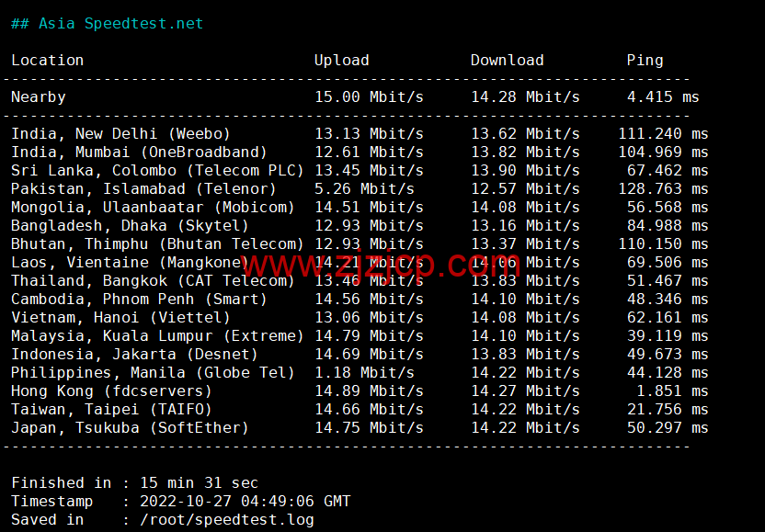The height and width of the screenshot is (532, 765).
Task: Click the Bangladesh, Dhaka (Skytel) line
Action: coord(130,226)
